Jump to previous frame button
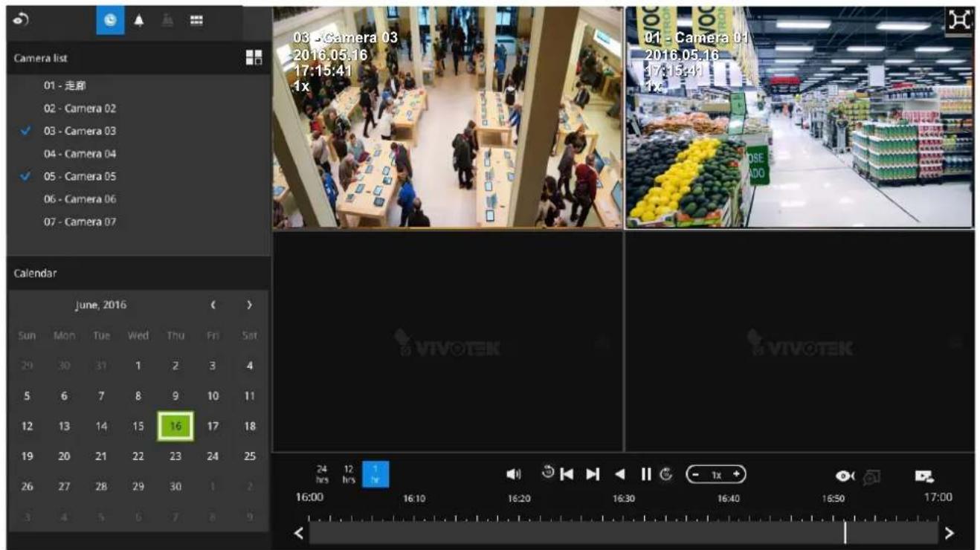 coord(567,473)
